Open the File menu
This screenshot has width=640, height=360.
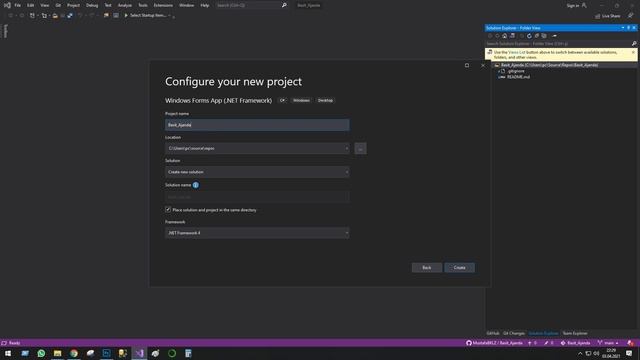(x=18, y=5)
